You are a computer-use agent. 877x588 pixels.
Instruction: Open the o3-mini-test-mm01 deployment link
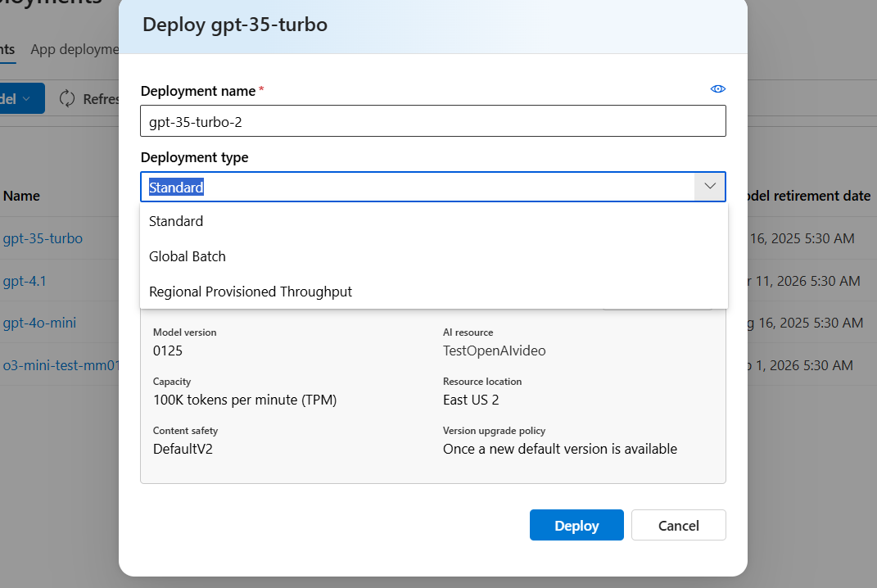61,365
